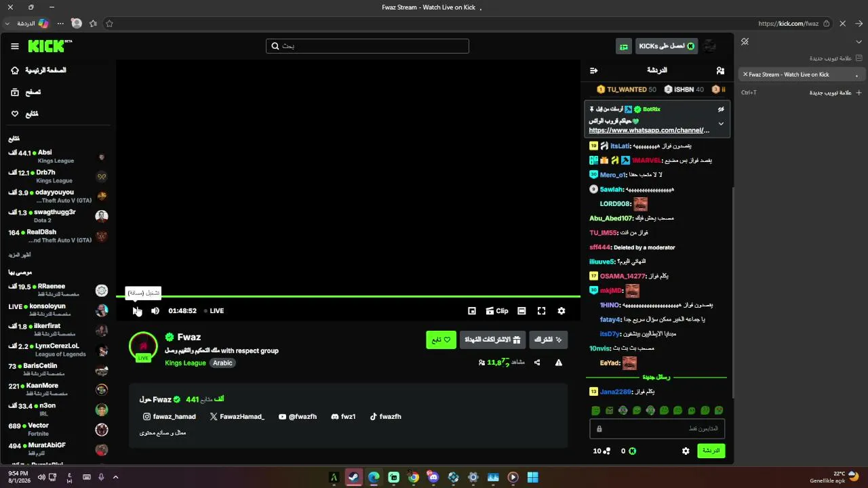Click the magnifier search icon
868x488 pixels.
tap(275, 46)
